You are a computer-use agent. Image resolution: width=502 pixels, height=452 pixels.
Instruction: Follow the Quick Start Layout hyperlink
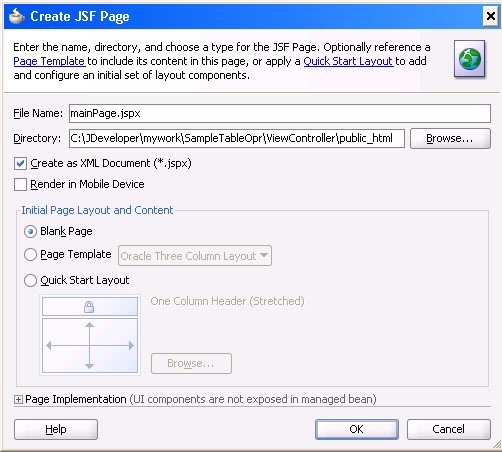(x=348, y=61)
